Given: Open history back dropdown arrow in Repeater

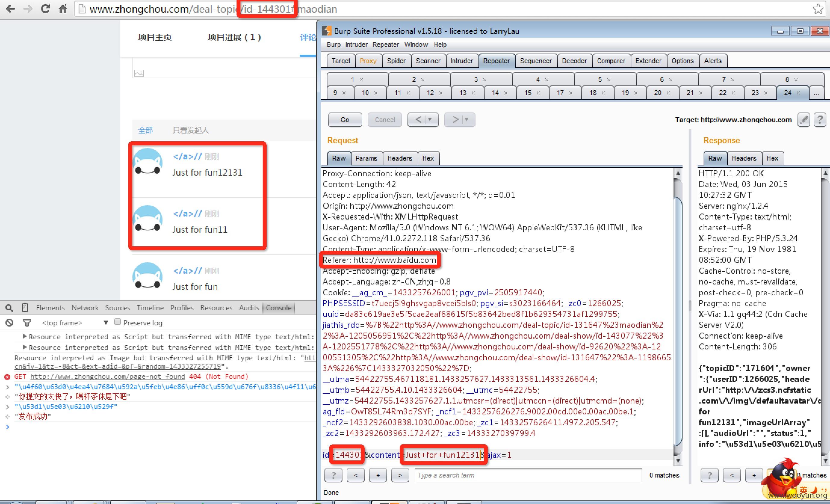Looking at the screenshot, I should (x=430, y=119).
